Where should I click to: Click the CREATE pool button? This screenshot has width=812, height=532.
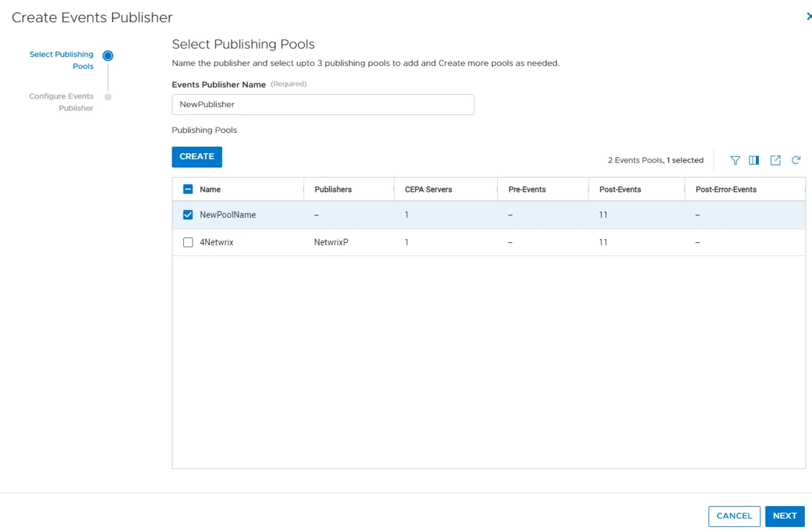(197, 157)
